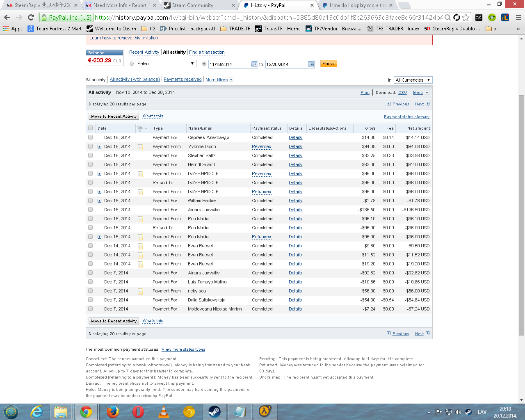Open calendar picker for start date 11/18/2014
Image resolution: width=525 pixels, height=420 pixels.
pyautogui.click(x=254, y=64)
